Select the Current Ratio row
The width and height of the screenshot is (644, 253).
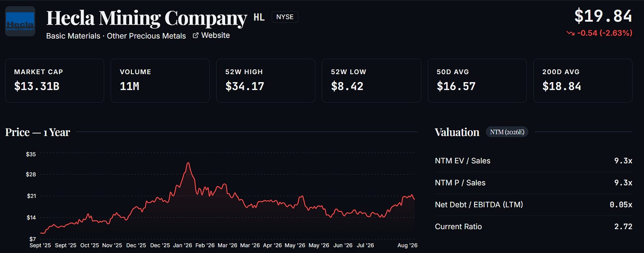533,227
